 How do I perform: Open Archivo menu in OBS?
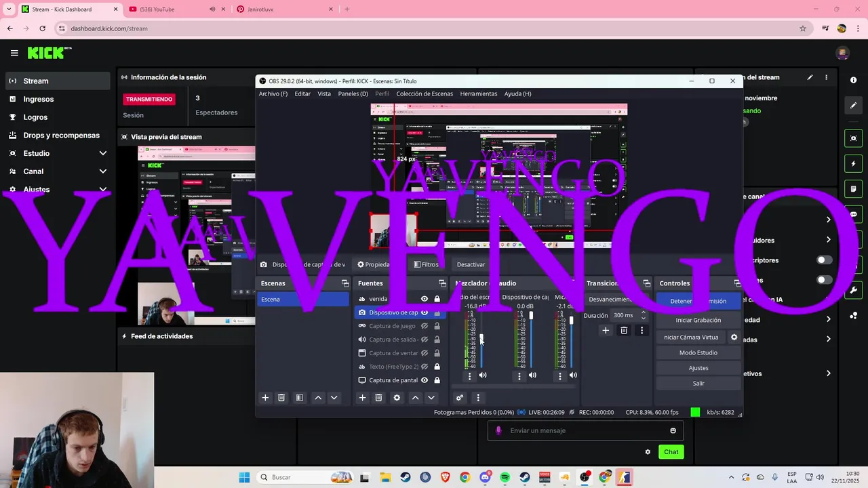pos(273,94)
